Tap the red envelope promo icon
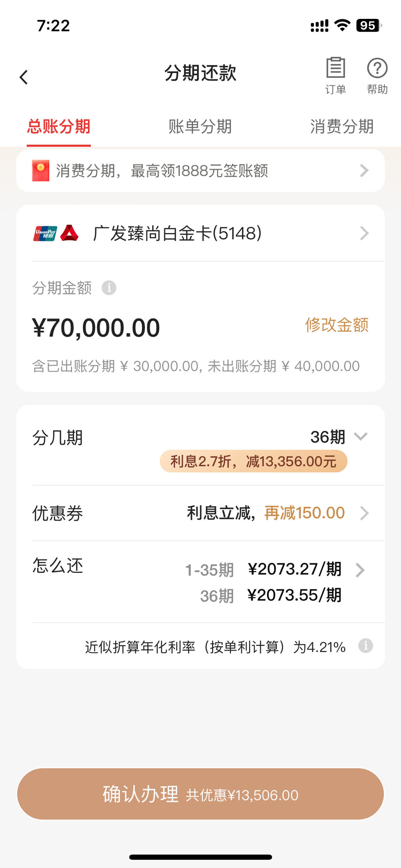The width and height of the screenshot is (401, 868). coord(41,171)
